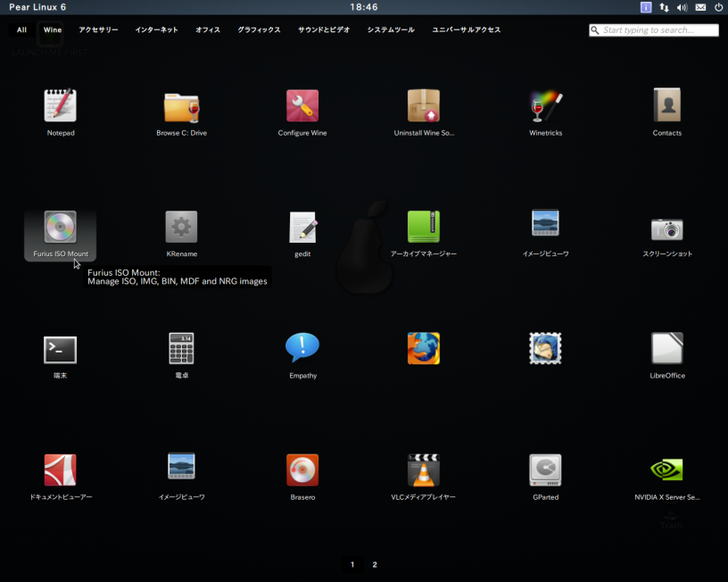Open the Thunderbird mail stamp icon
Screen dimensions: 728x582
point(545,348)
